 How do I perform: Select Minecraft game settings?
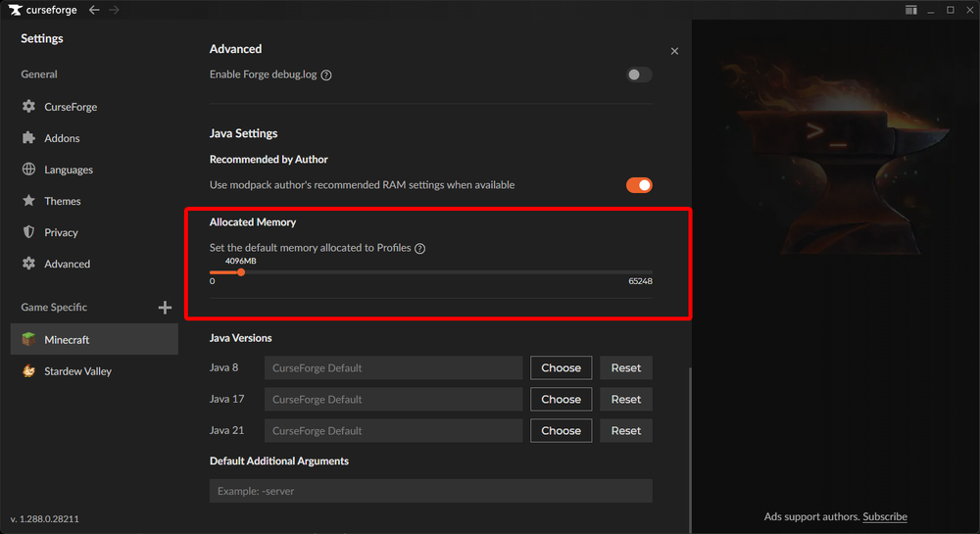coord(94,339)
